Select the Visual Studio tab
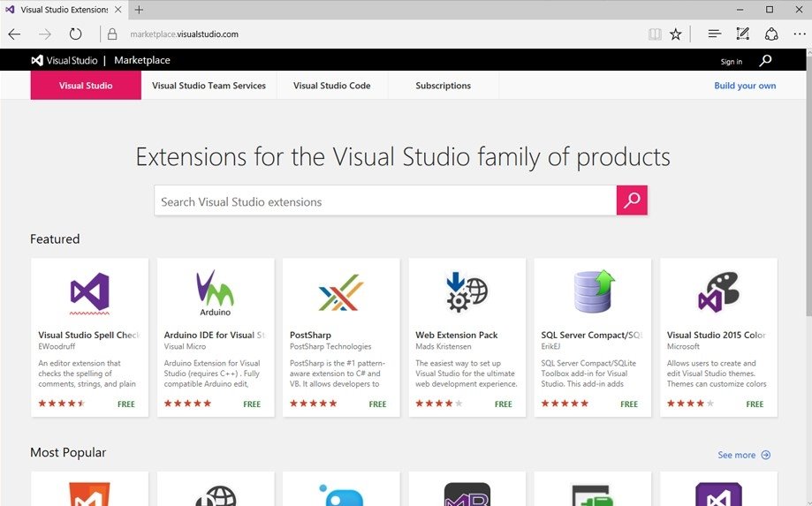Viewport: 812px width, 506px height. point(86,86)
